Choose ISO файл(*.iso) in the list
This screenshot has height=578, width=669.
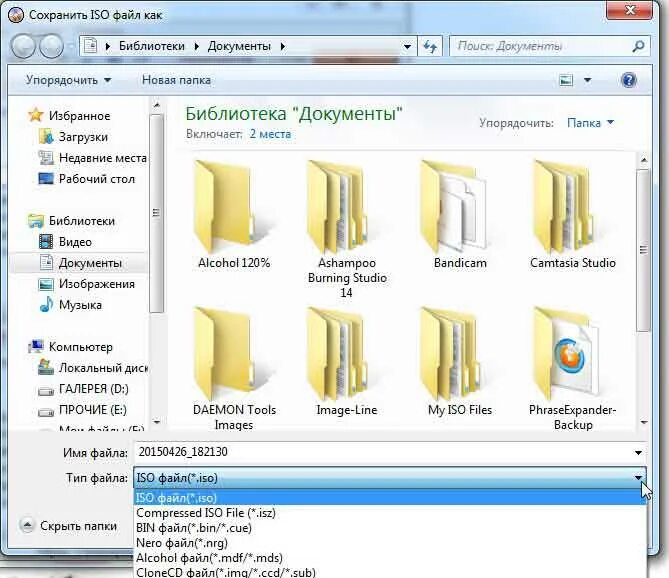(390, 498)
